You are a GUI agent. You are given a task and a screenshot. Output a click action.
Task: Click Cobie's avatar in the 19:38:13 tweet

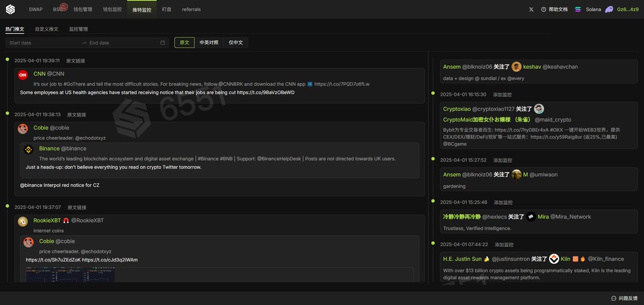pos(23,129)
